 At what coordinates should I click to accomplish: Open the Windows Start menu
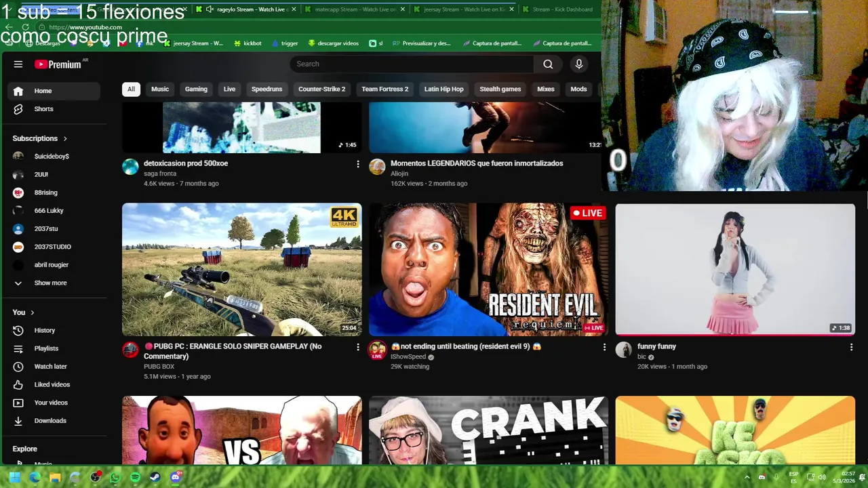[14, 477]
